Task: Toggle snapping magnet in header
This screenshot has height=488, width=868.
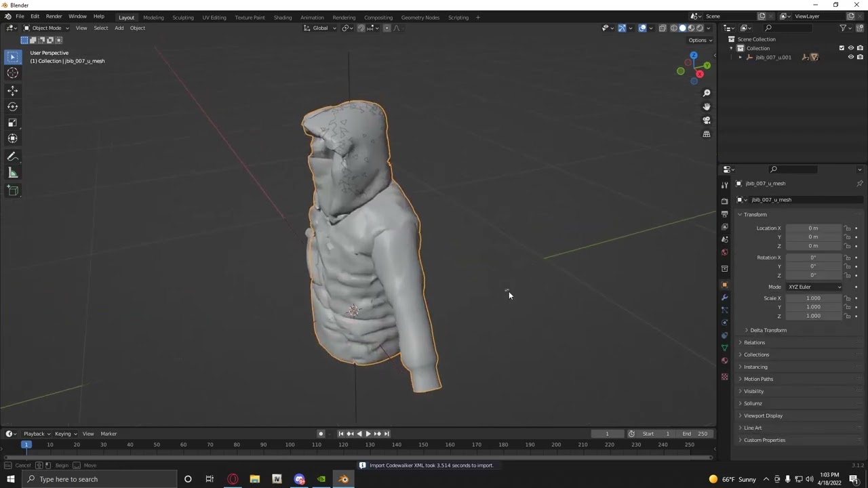Action: tap(361, 28)
